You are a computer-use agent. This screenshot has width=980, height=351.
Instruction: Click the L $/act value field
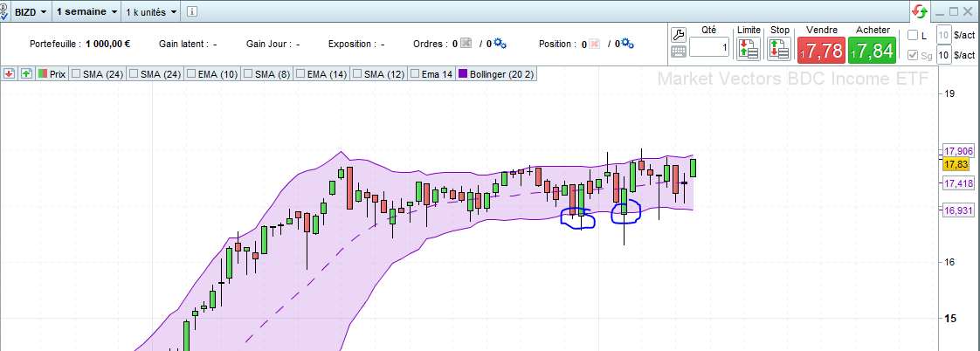[x=943, y=35]
